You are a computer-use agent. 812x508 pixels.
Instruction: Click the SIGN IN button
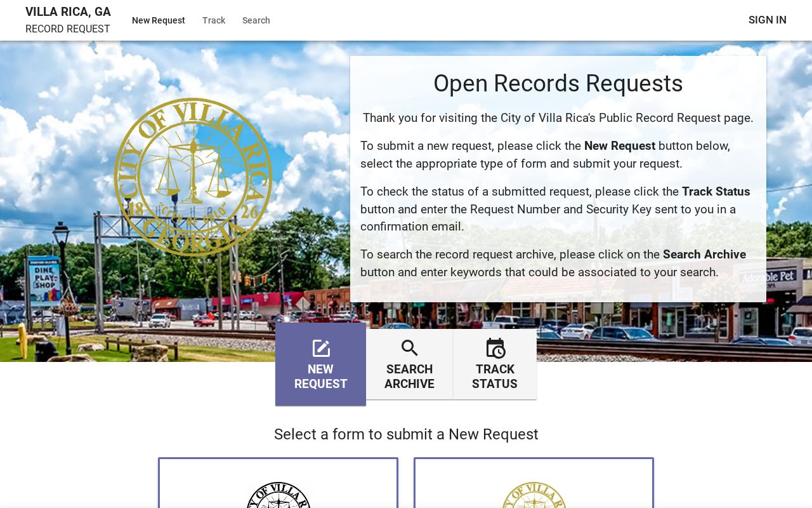tap(768, 20)
